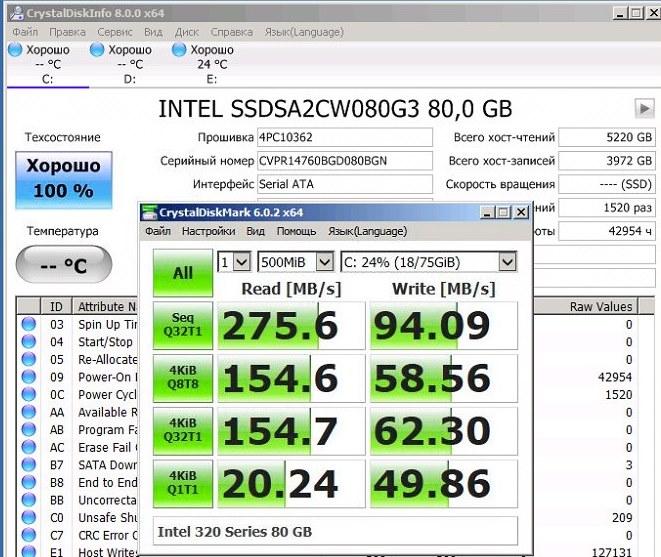
Task: Open Диск menu in CrystalDiskInfo
Action: (x=187, y=32)
